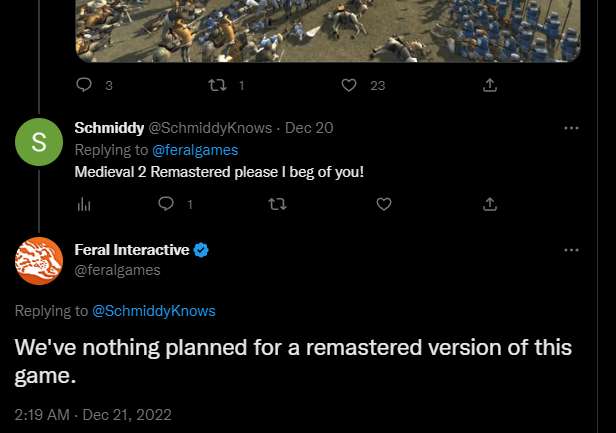Open Schmiddy's green profile avatar
The image size is (616, 433).
pos(39,143)
